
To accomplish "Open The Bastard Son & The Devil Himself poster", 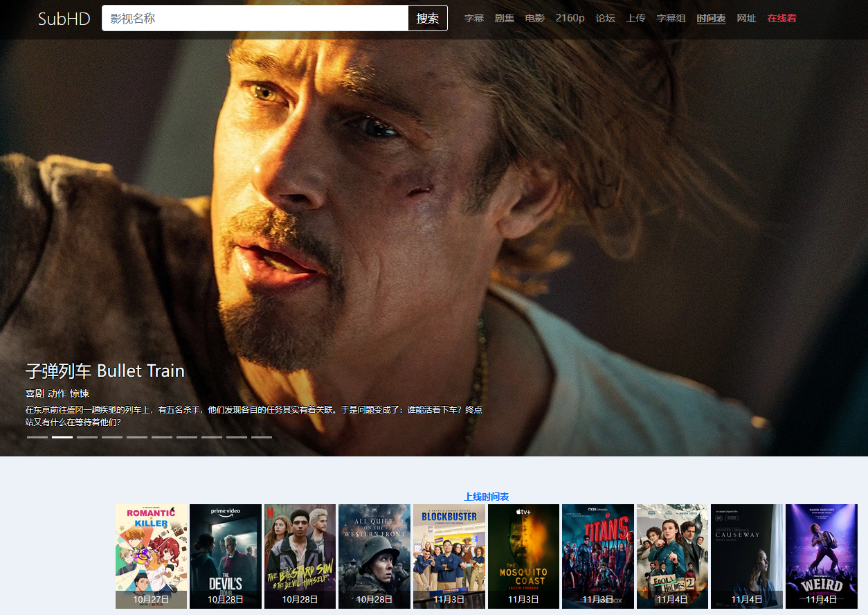I will 300,556.
